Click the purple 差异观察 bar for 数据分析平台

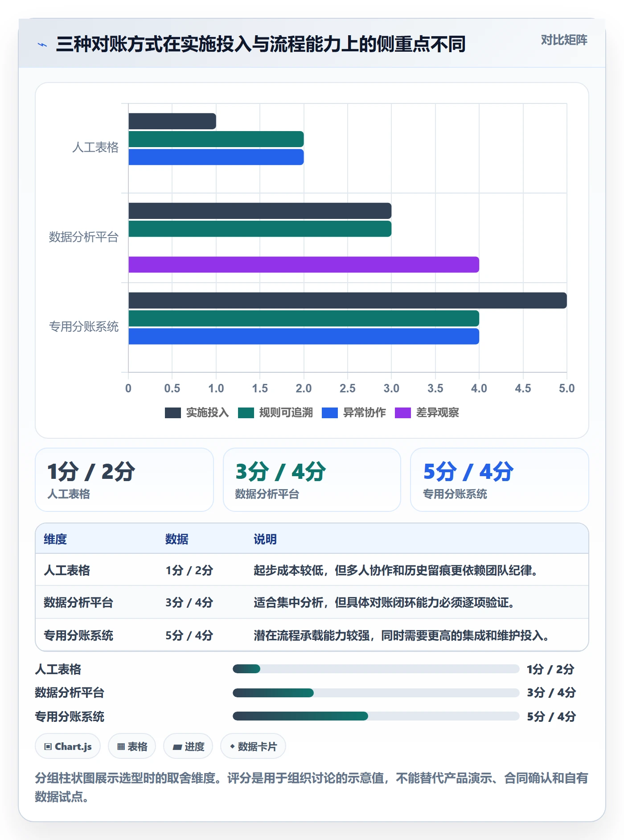[x=304, y=264]
